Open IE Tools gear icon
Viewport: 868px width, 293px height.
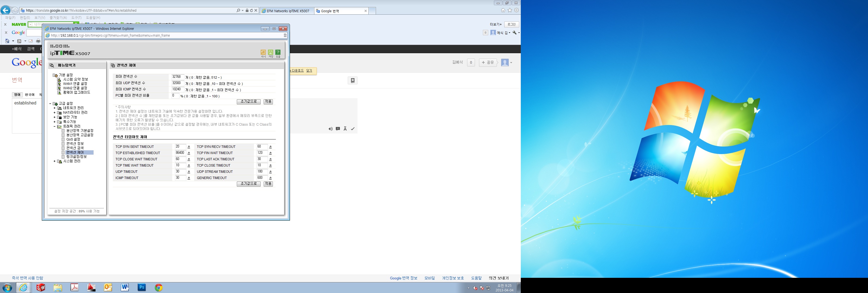tap(516, 11)
